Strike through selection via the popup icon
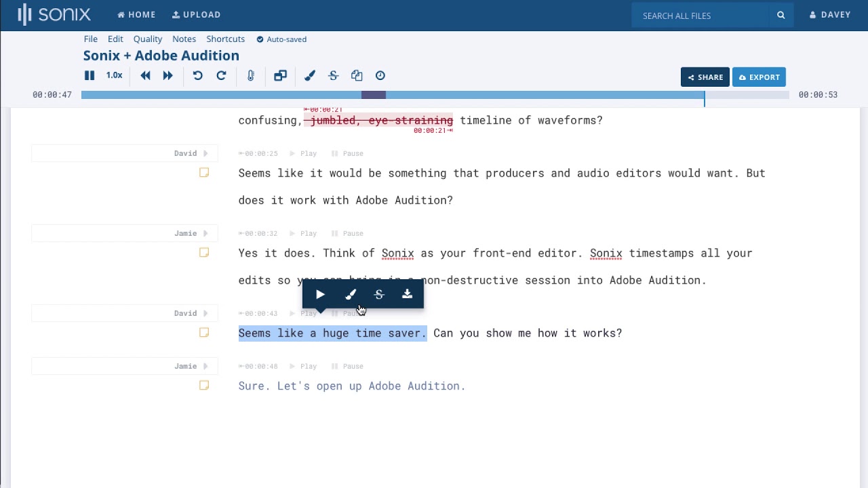 click(x=379, y=294)
